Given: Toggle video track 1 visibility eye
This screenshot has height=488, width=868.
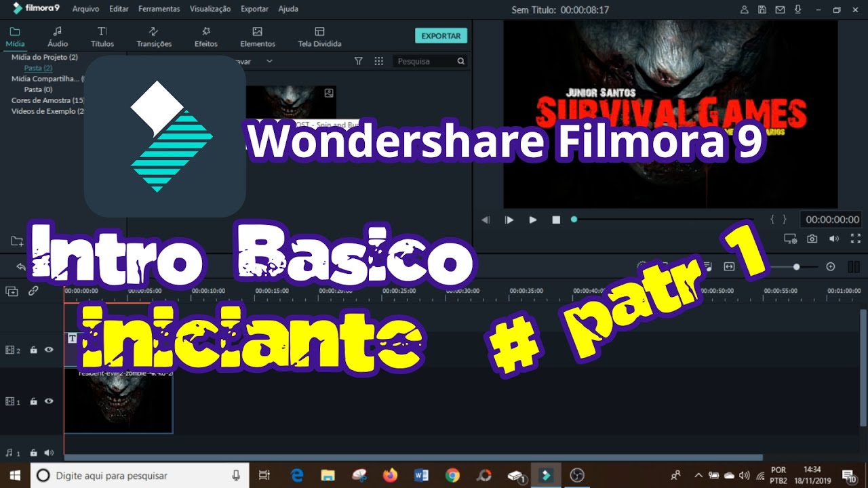Looking at the screenshot, I should coord(49,401).
